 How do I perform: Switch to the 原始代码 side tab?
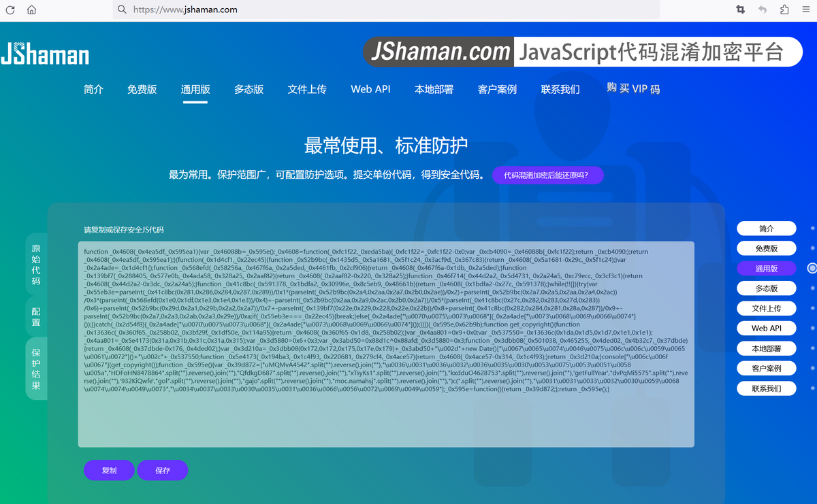pyautogui.click(x=36, y=265)
